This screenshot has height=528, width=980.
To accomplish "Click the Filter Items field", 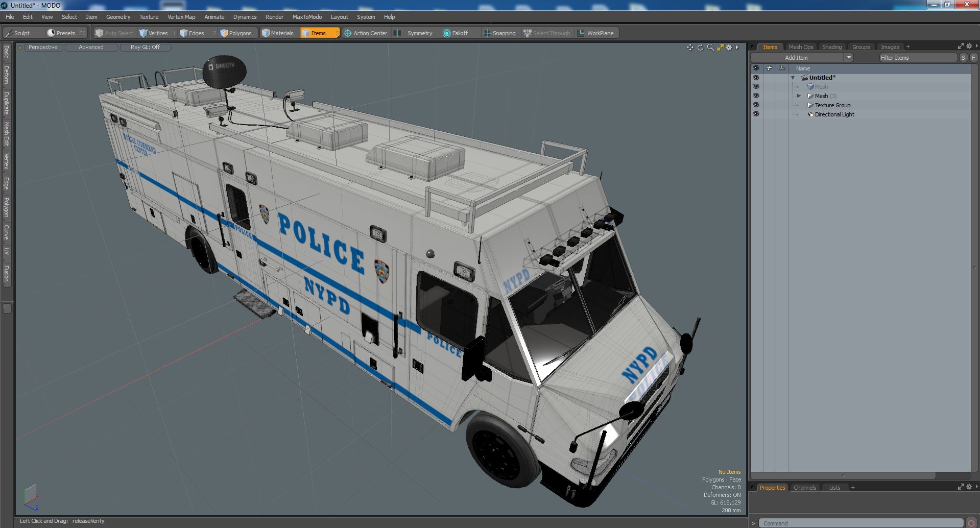I will pyautogui.click(x=917, y=58).
